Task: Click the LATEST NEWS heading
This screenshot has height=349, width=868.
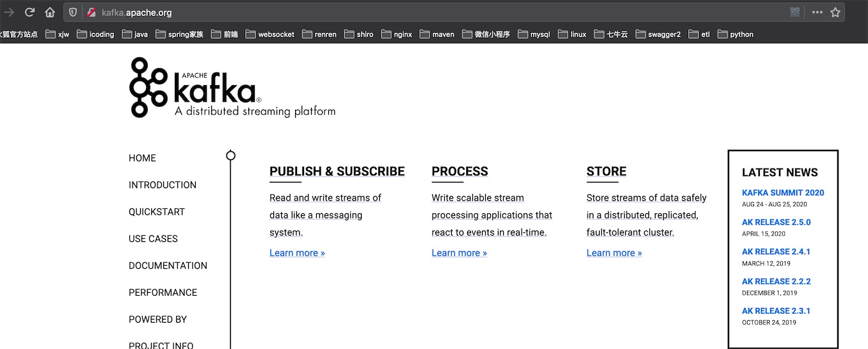Action: [780, 172]
